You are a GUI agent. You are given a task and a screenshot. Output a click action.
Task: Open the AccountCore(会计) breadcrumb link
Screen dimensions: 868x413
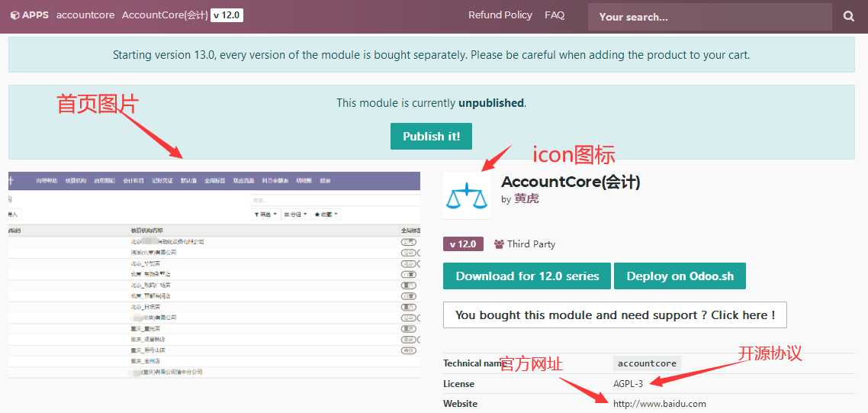[165, 15]
